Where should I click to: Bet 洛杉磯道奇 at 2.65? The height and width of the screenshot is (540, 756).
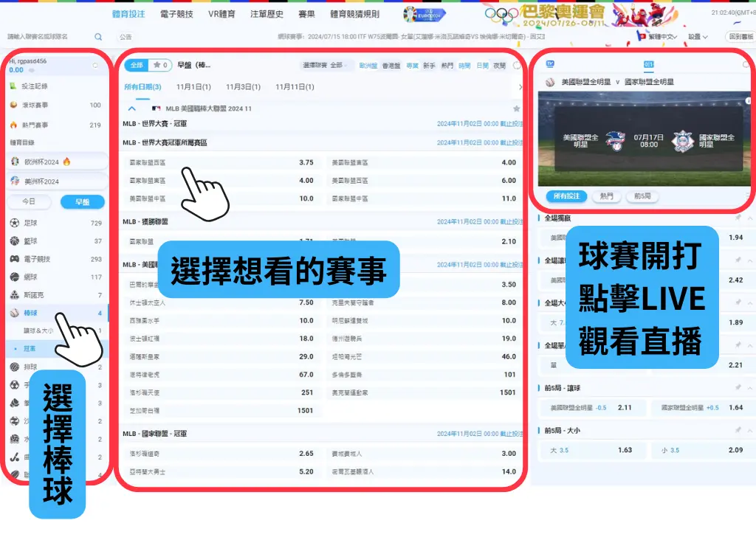click(x=221, y=453)
